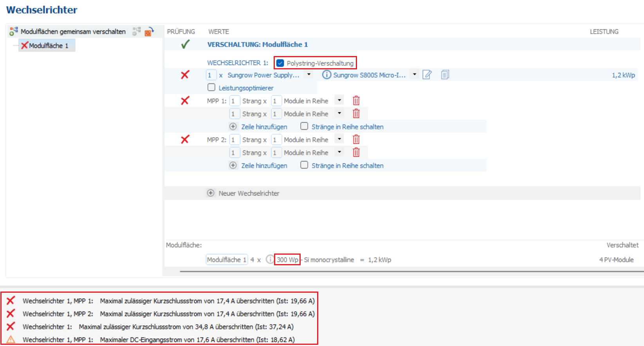Click the inverter quantity field before Sungrow
Screen dimensions: 644x346
tap(211, 75)
